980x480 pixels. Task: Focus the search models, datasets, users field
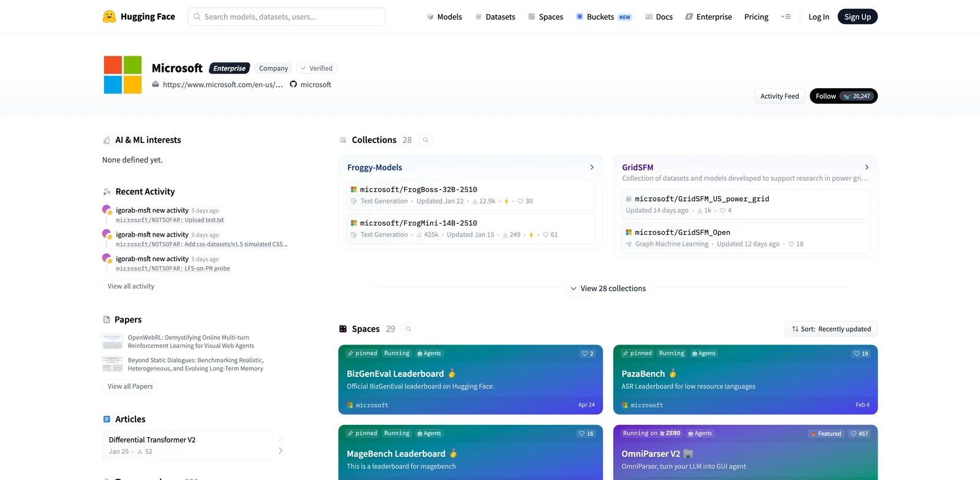tap(287, 17)
